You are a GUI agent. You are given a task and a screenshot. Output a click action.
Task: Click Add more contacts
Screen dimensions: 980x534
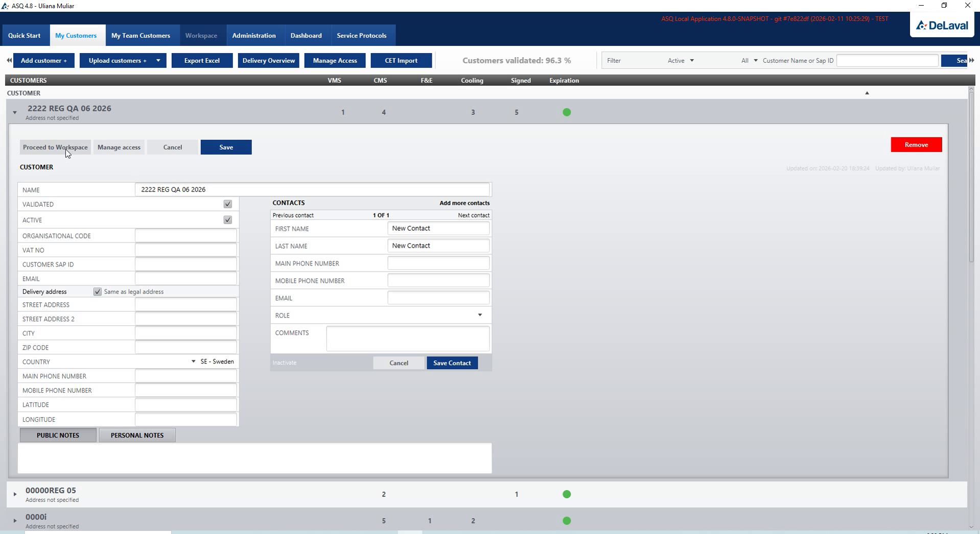tap(464, 203)
